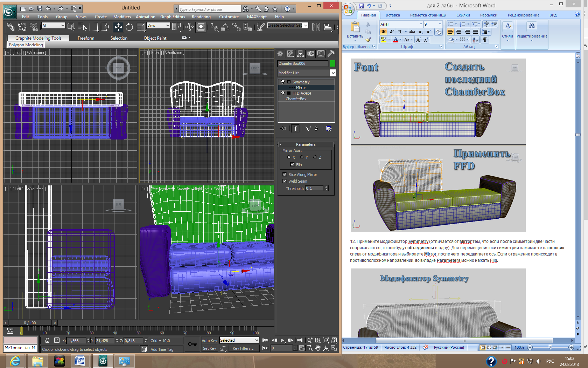This screenshot has height=368, width=588.
Task: Switch to the Object Paint ribbon tab
Action: [155, 38]
